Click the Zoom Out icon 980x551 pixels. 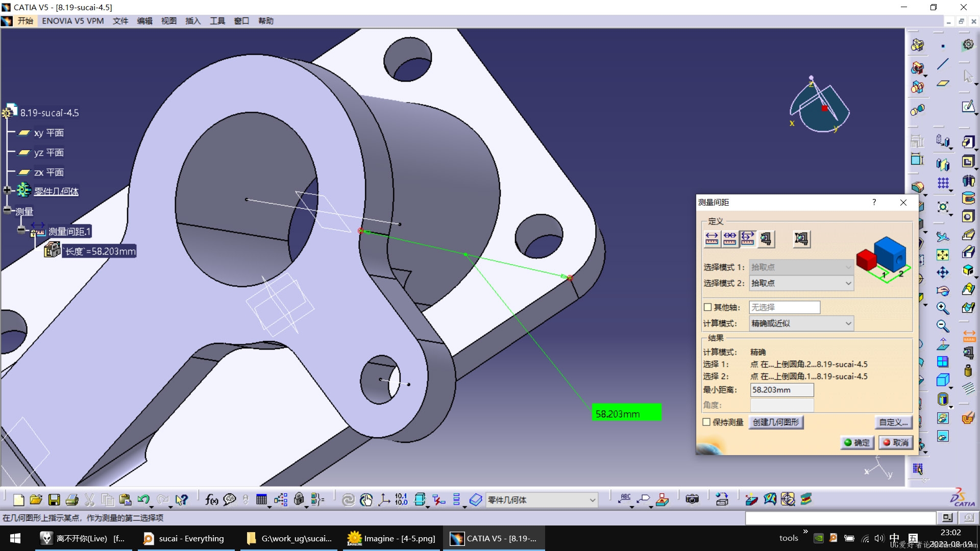click(x=943, y=326)
